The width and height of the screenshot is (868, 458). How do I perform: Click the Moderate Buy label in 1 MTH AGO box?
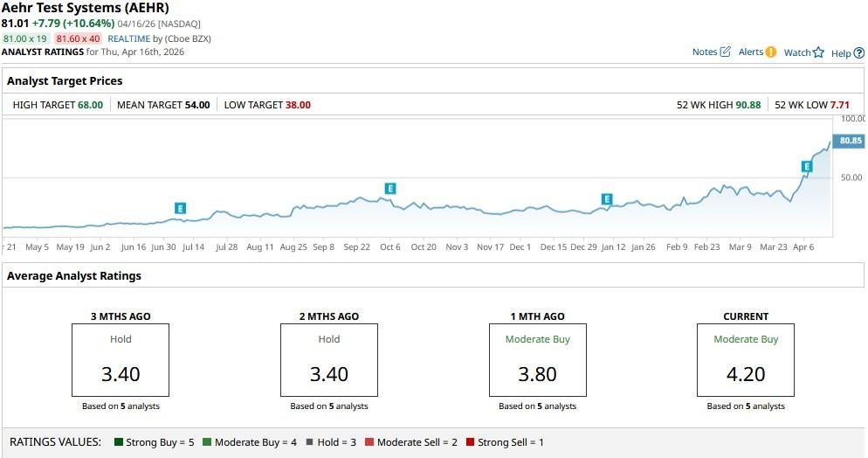pyautogui.click(x=538, y=339)
